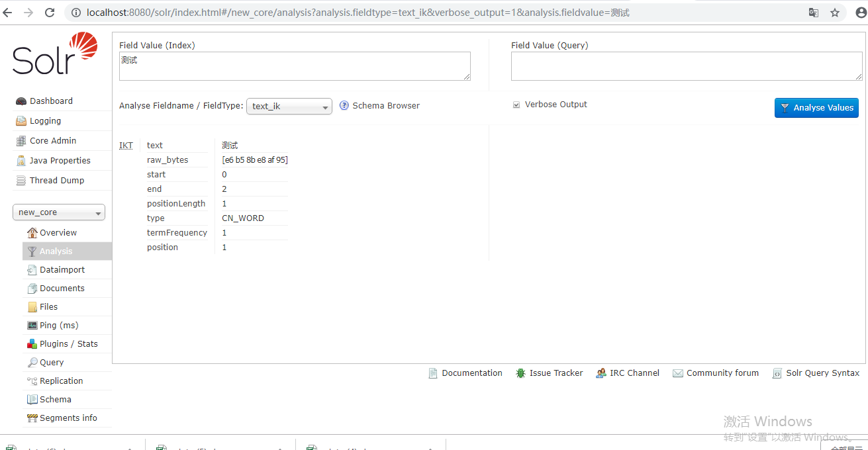The height and width of the screenshot is (450, 868).
Task: Click the positionLength row label
Action: 176,204
